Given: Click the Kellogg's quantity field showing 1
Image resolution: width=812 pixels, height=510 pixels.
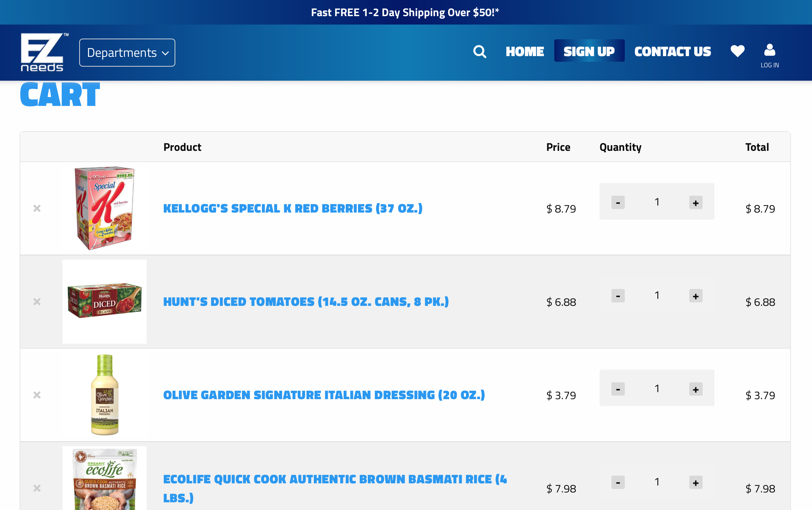Looking at the screenshot, I should coord(657,202).
